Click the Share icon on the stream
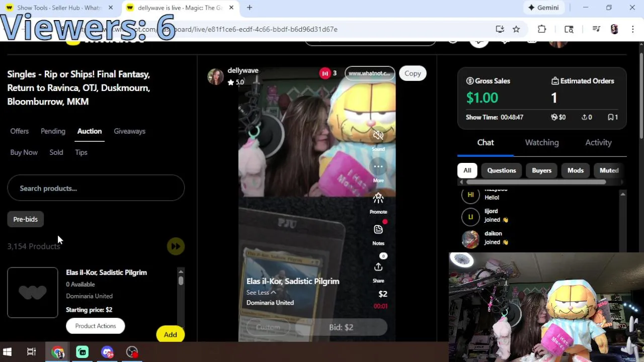 click(x=378, y=267)
